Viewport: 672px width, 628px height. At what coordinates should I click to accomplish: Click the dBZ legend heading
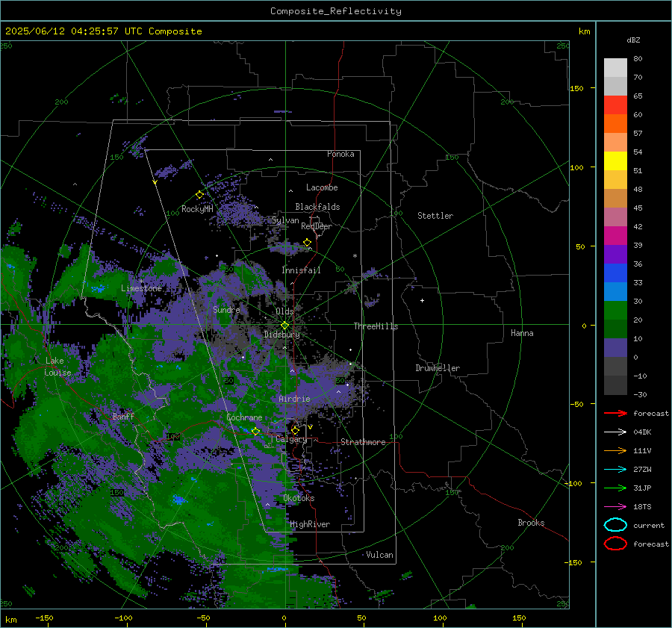(x=633, y=40)
